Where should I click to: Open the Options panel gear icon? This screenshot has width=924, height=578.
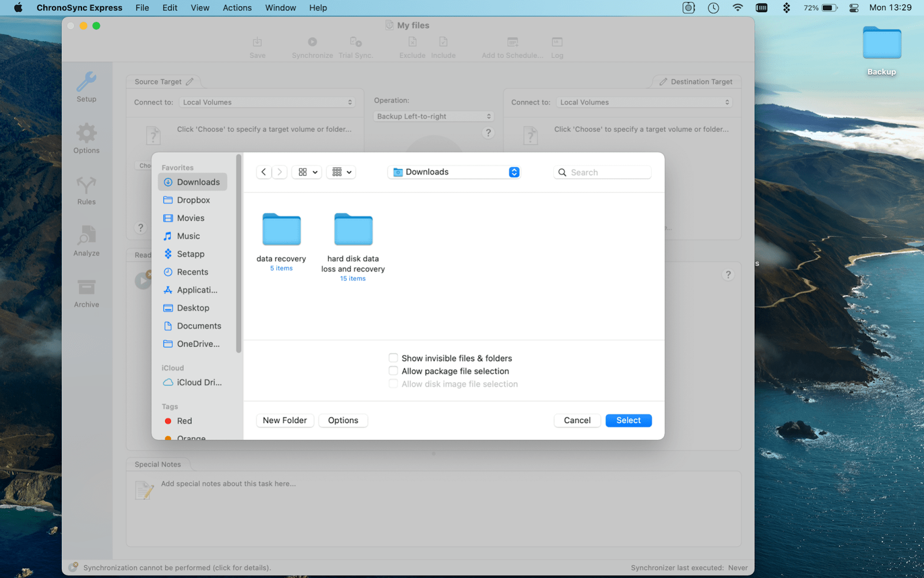pos(87,134)
